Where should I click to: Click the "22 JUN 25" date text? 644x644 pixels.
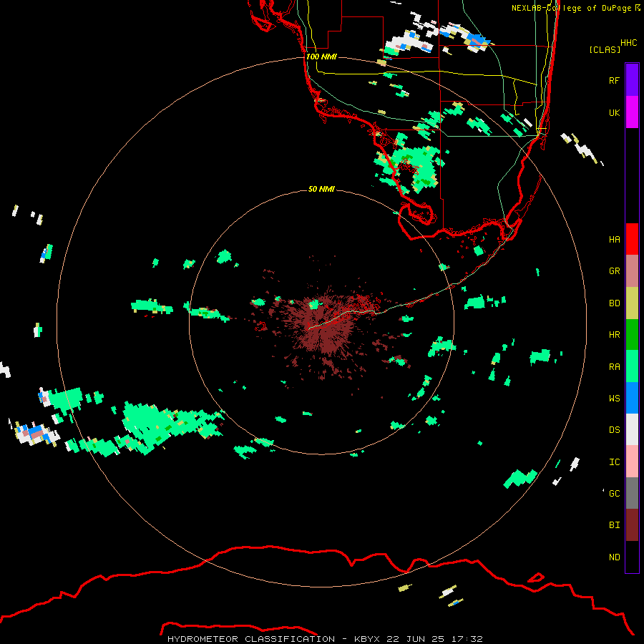[415, 639]
